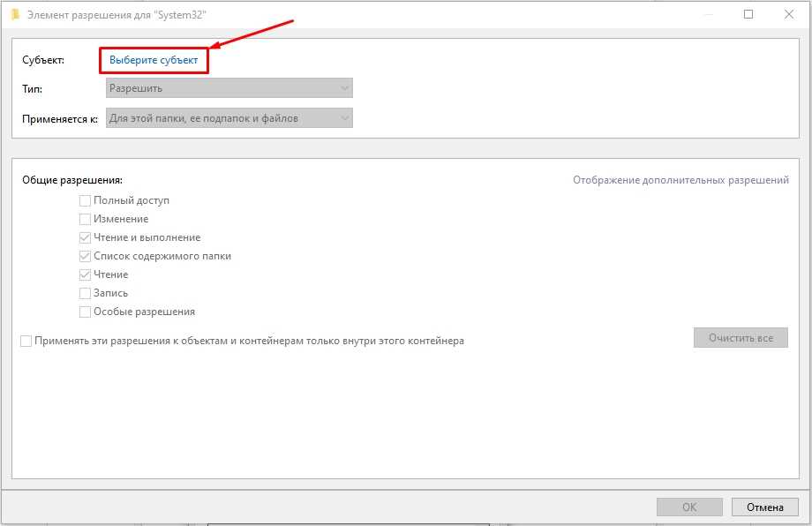The image size is (812, 526).
Task: Untick the "Чтение" checkbox
Action: 86,274
